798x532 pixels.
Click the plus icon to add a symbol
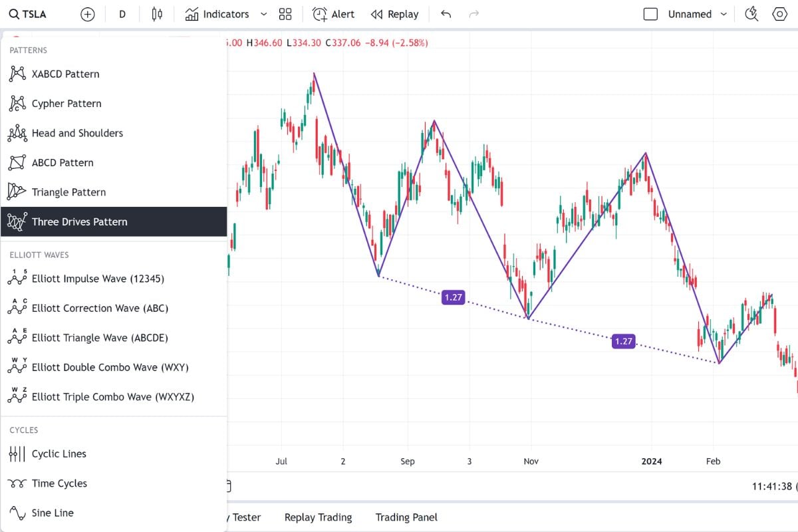click(x=87, y=13)
